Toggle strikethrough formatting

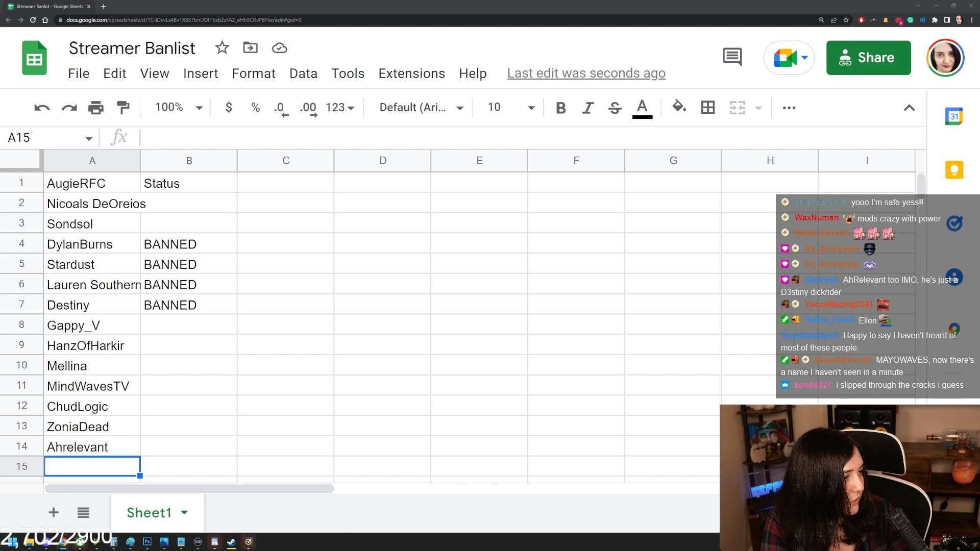tap(615, 108)
